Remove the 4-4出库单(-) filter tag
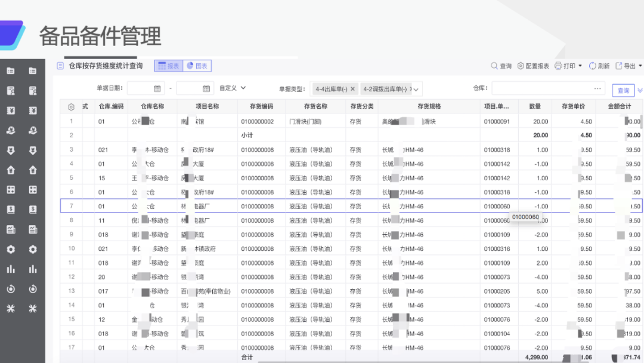Image resolution: width=644 pixels, height=363 pixels. click(x=352, y=89)
